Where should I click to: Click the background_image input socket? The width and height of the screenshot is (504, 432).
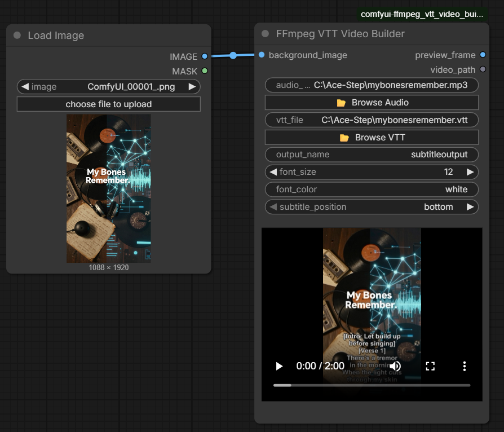(x=262, y=55)
